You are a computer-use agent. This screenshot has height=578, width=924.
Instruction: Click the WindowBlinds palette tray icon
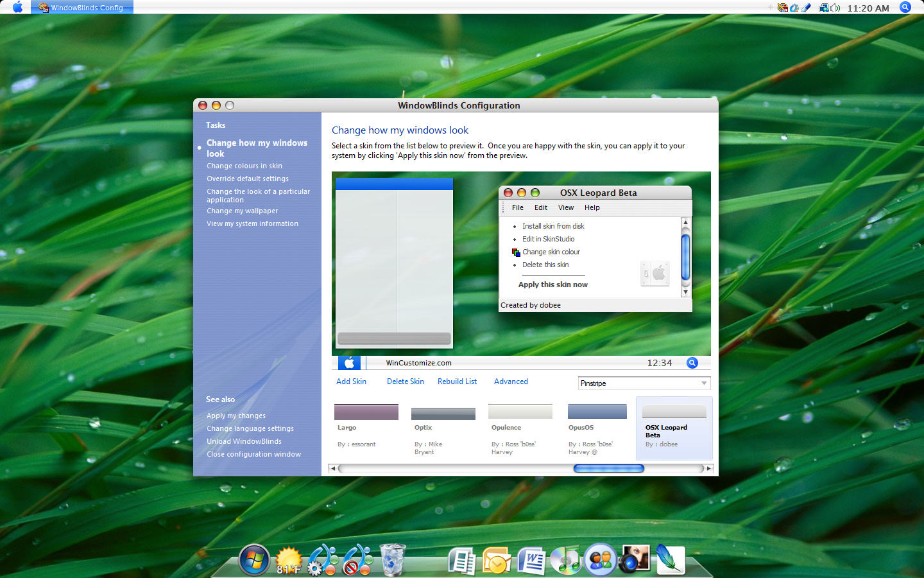[x=782, y=8]
